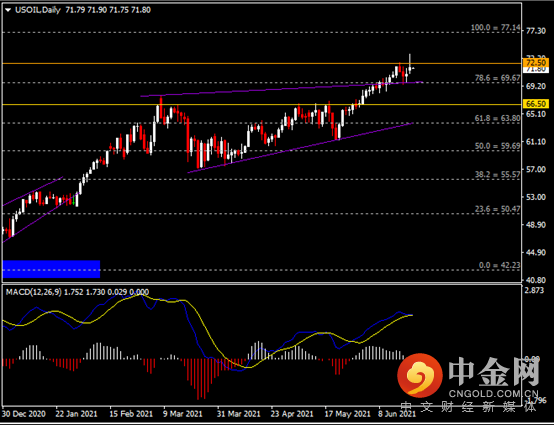Select the 15 Feb 2021 date label

point(131,414)
